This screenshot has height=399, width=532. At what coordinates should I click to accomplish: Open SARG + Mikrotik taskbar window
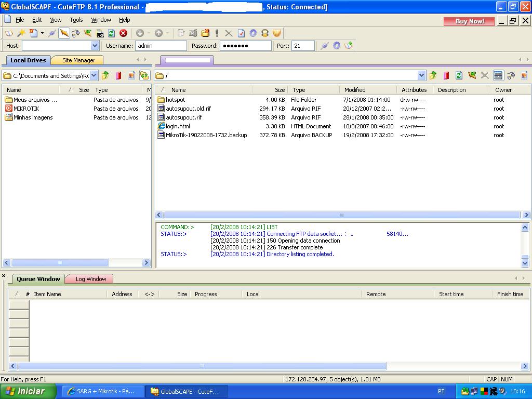coord(103,391)
